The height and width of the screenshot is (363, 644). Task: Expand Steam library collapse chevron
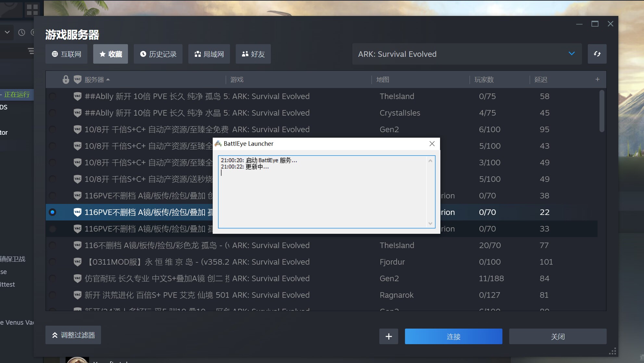(x=7, y=32)
